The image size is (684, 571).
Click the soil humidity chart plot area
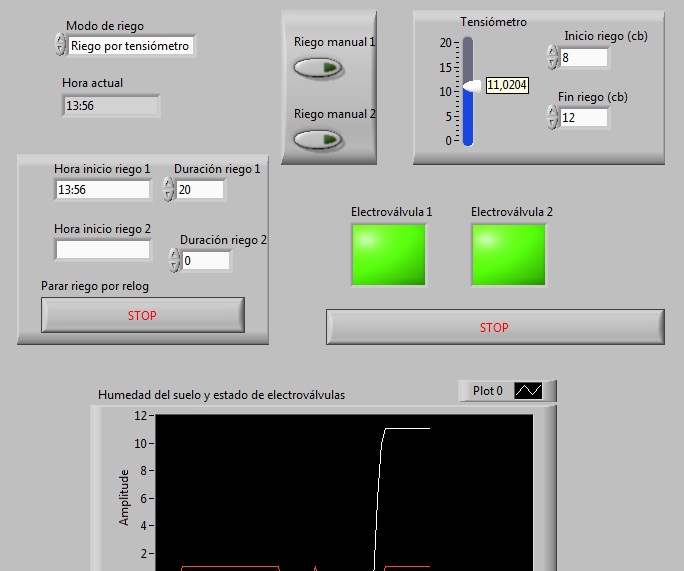[344, 492]
